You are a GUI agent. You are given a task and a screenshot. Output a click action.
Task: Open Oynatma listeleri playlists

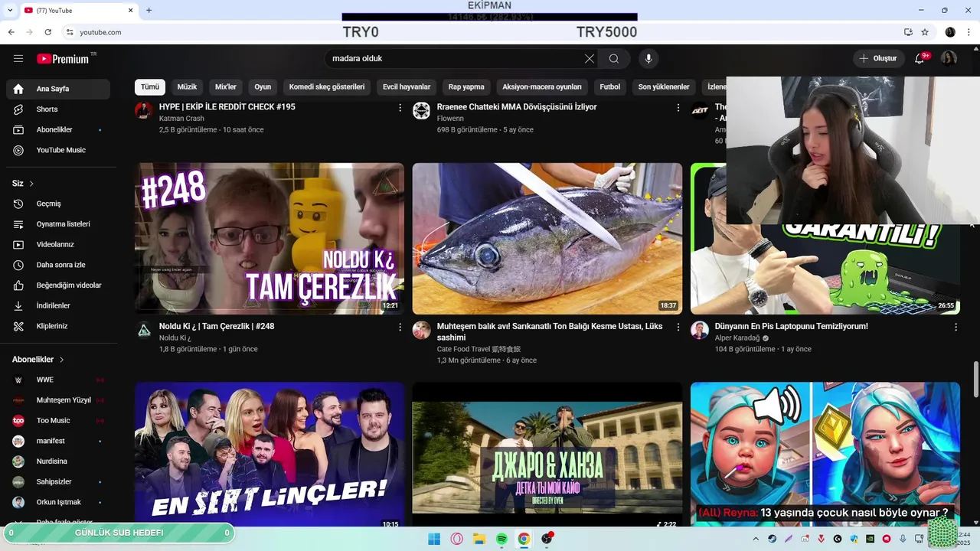coord(58,224)
